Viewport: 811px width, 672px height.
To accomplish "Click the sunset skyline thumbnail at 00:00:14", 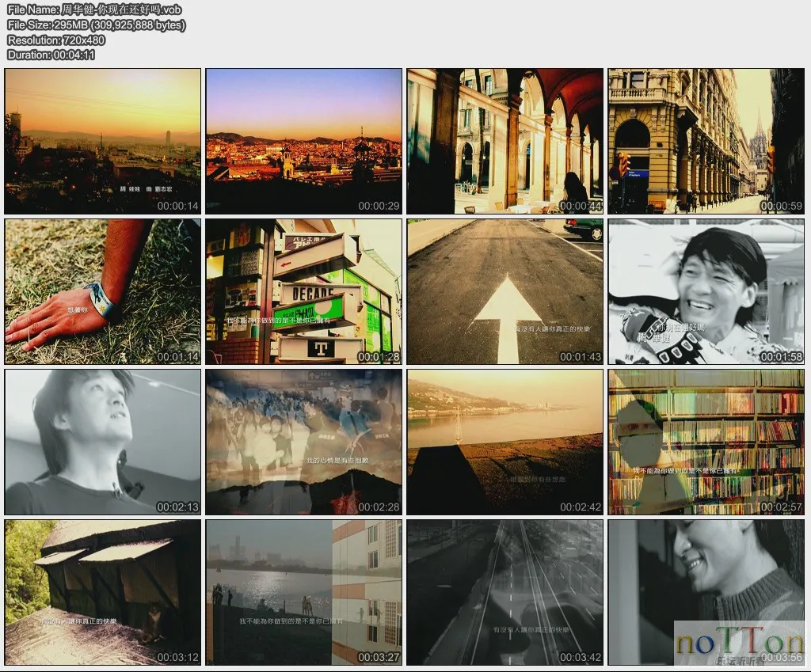I will (x=103, y=141).
